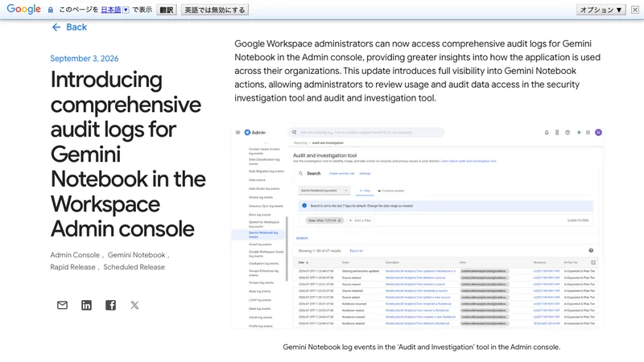The height and width of the screenshot is (362, 644).
Task: Click the Back arrow icon
Action: (56, 27)
